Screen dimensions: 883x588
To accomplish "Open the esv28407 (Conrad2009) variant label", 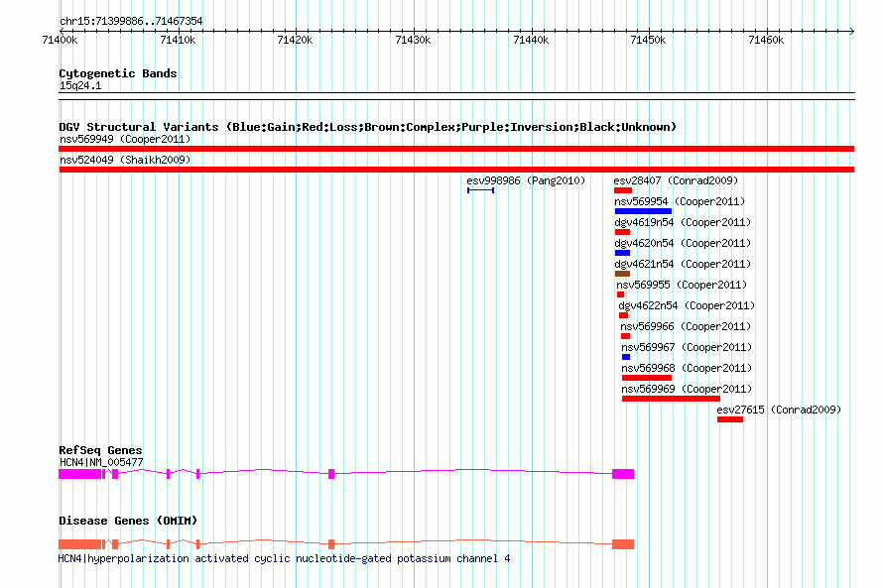I will 676,180.
